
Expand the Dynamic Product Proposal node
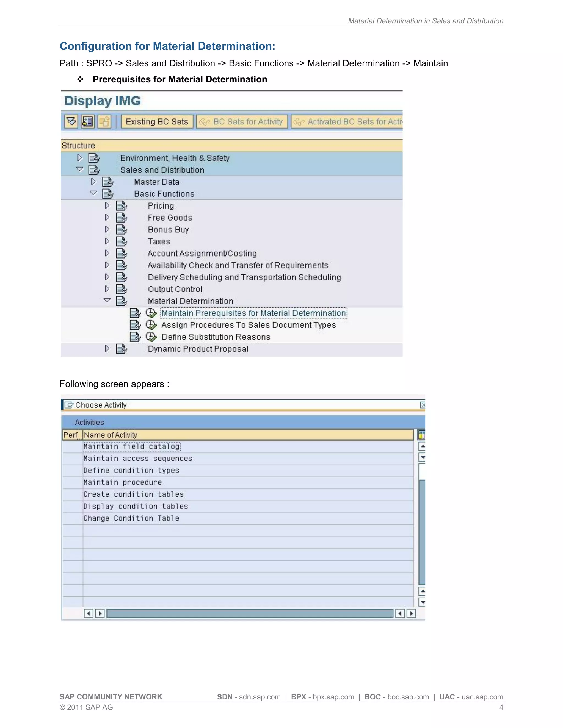pos(107,349)
